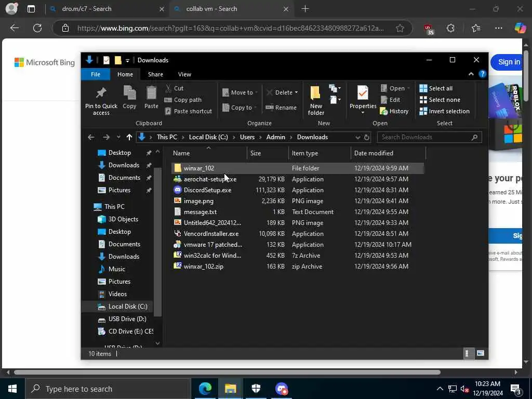Open recent locations dropdown arrow
The image size is (532, 399).
[118, 137]
